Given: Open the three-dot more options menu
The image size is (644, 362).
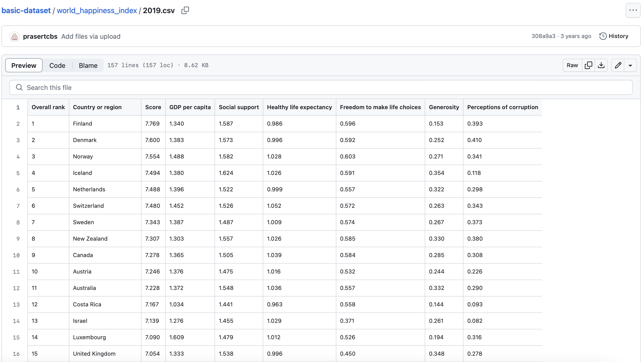Looking at the screenshot, I should point(633,11).
